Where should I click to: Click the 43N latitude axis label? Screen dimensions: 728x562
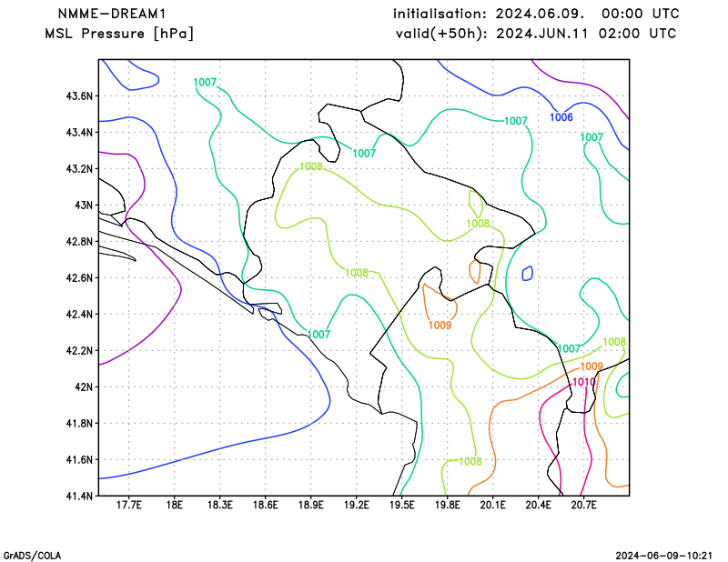coord(84,206)
